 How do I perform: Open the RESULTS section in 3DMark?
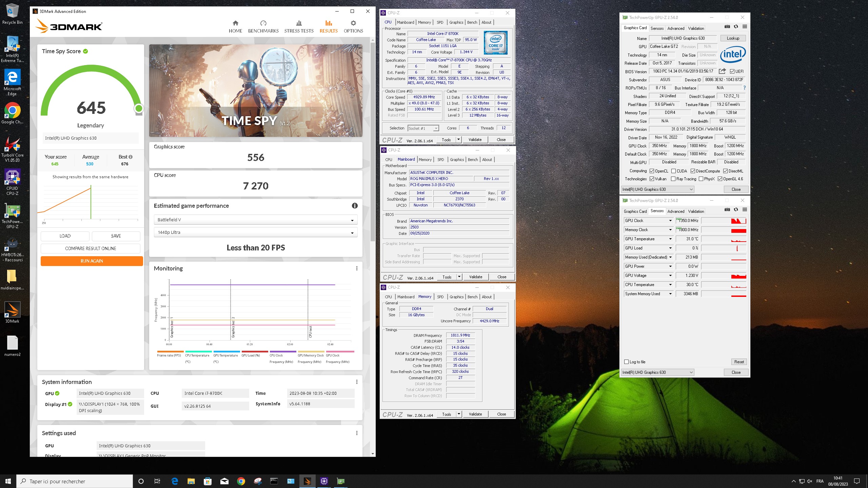click(x=329, y=26)
